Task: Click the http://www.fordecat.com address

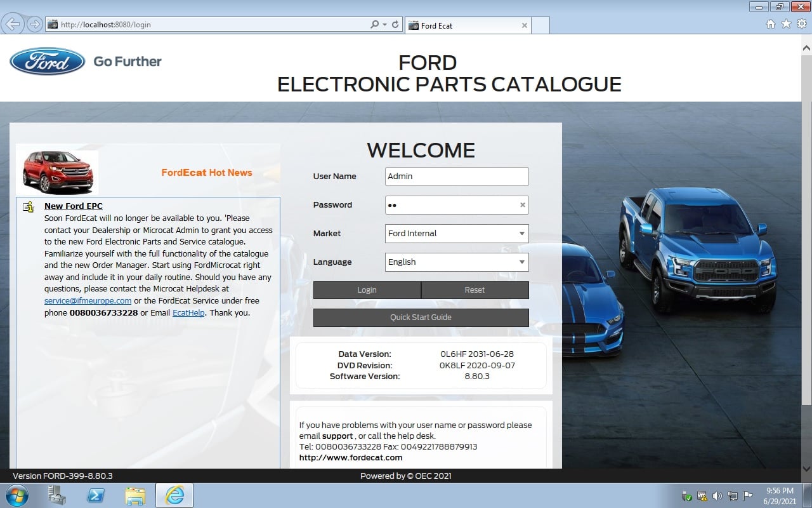Action: tap(351, 457)
